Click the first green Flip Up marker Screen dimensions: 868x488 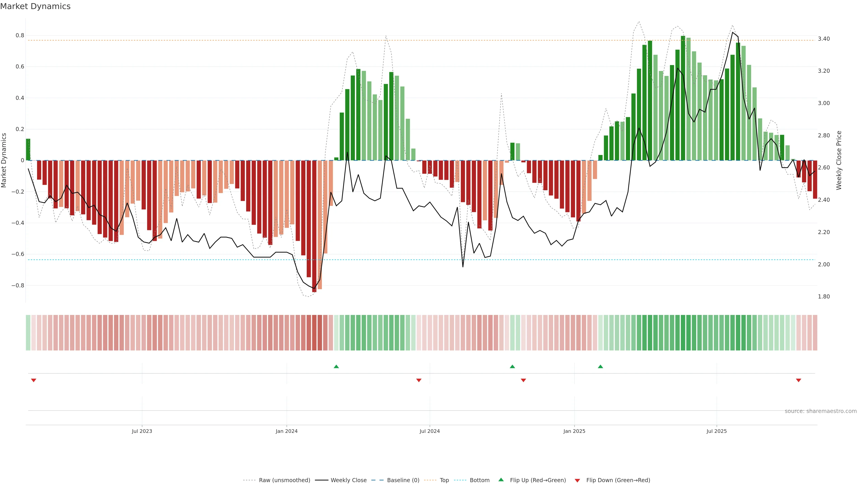pyautogui.click(x=336, y=366)
